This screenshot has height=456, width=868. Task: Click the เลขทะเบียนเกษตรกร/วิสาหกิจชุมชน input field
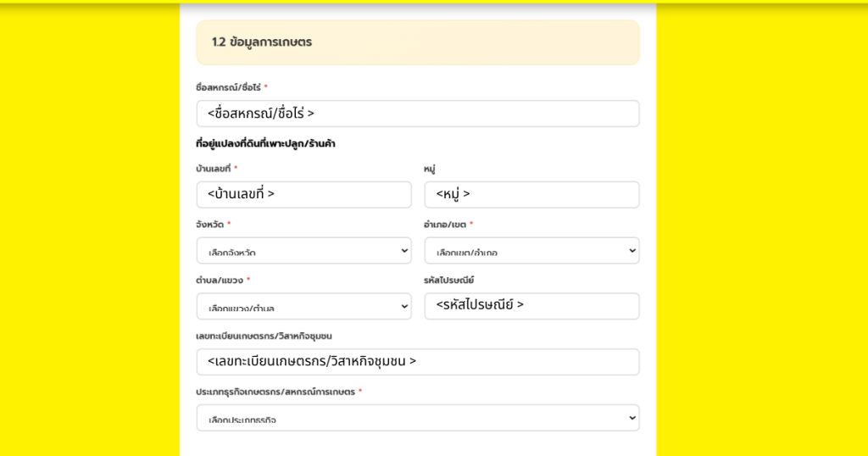point(417,361)
